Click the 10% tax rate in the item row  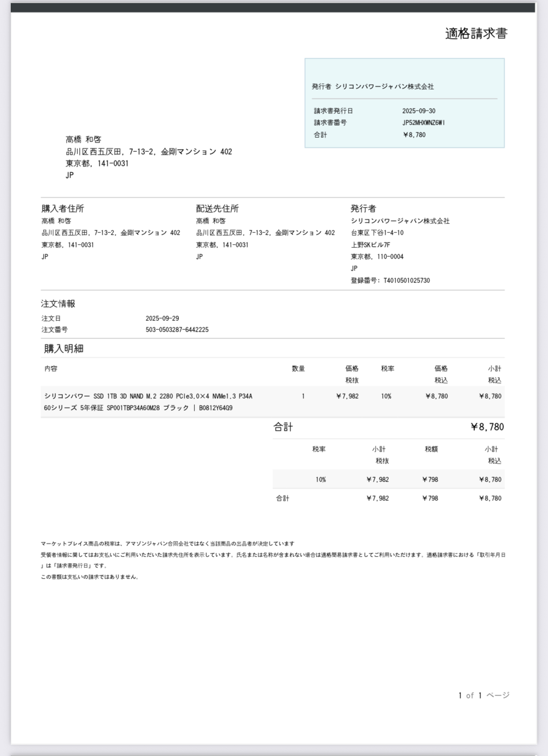tap(386, 396)
